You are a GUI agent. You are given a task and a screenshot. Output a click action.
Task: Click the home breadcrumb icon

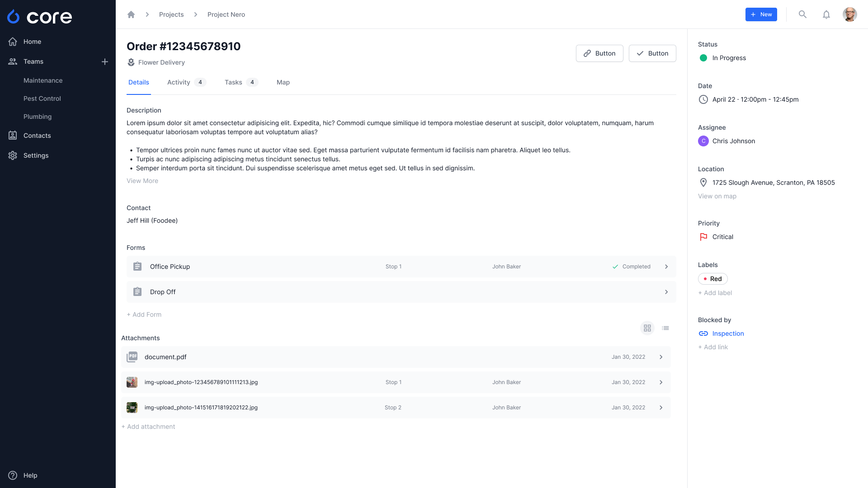tap(131, 14)
